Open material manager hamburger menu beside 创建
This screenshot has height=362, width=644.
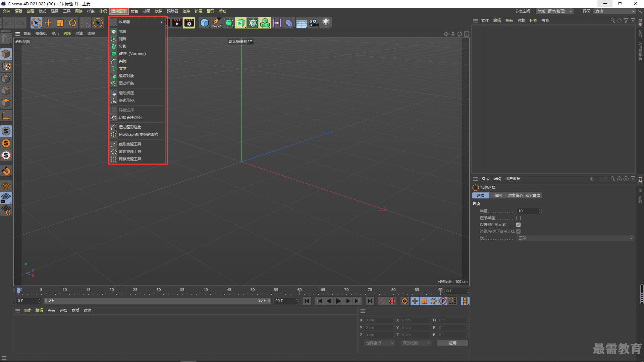click(x=18, y=311)
